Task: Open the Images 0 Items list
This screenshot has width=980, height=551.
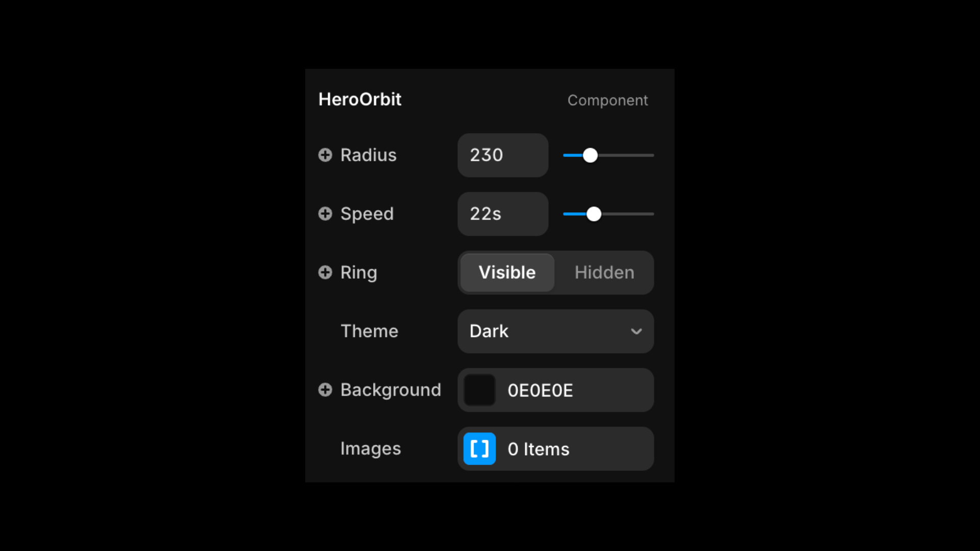Action: 556,449
